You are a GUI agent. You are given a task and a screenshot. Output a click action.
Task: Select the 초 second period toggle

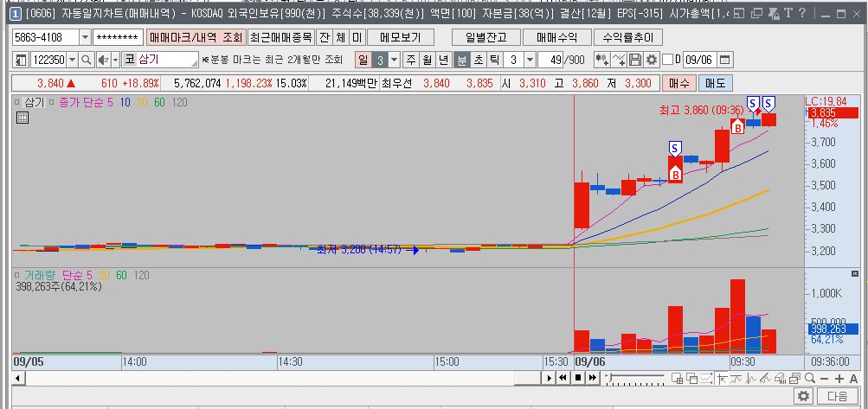click(478, 60)
